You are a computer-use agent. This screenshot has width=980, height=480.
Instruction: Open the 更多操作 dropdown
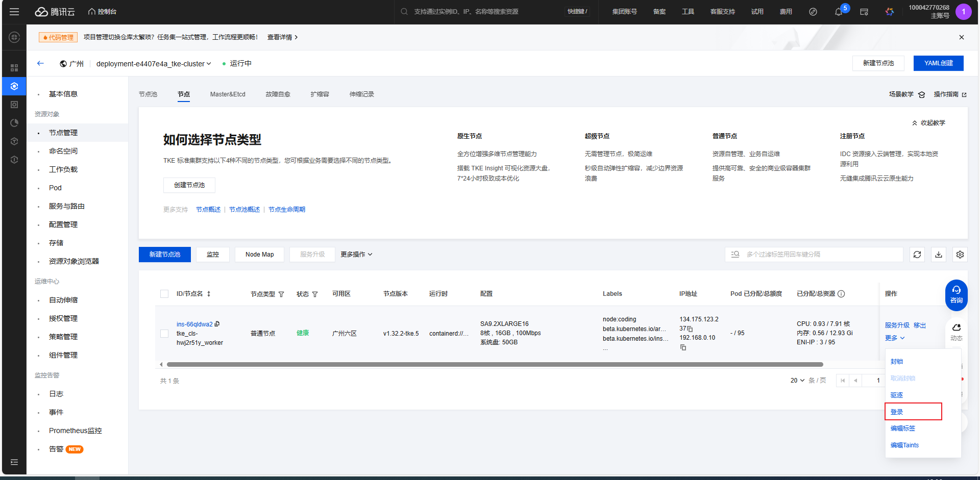[356, 255]
